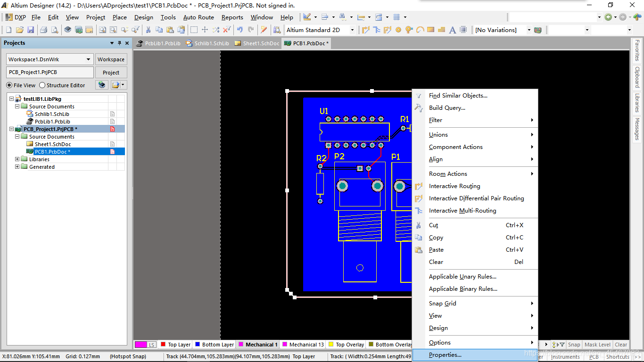Open the [No Variations] dropdown
Viewport: 644px width, 362px height.
(529, 30)
